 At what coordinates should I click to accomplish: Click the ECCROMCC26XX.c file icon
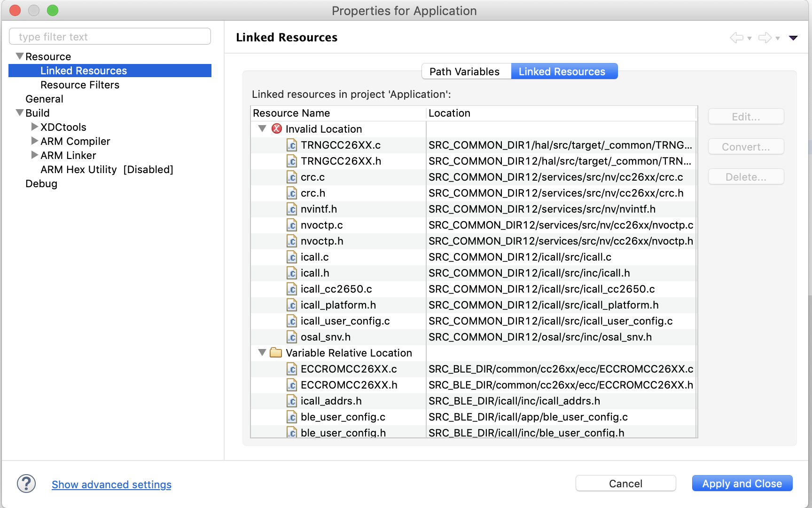pyautogui.click(x=292, y=369)
